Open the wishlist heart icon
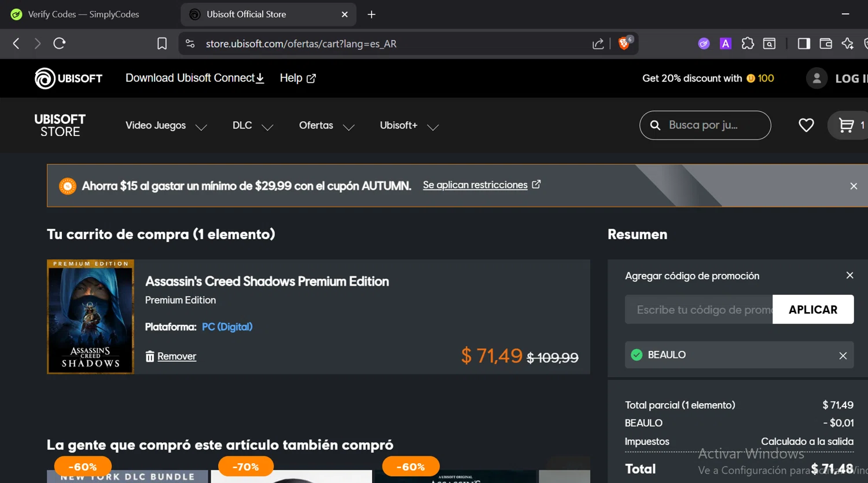 806,125
